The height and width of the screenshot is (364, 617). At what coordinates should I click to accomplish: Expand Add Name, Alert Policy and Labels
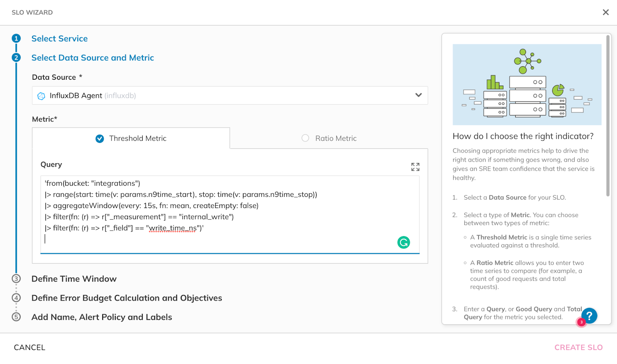click(x=102, y=317)
